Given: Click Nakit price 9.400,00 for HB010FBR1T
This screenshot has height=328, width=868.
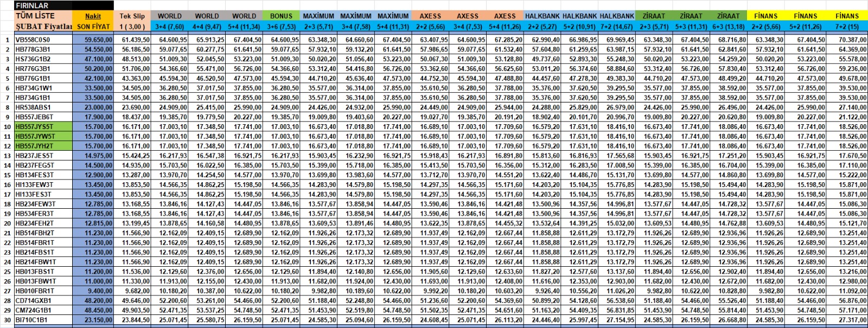Looking at the screenshot, I should (x=93, y=291).
